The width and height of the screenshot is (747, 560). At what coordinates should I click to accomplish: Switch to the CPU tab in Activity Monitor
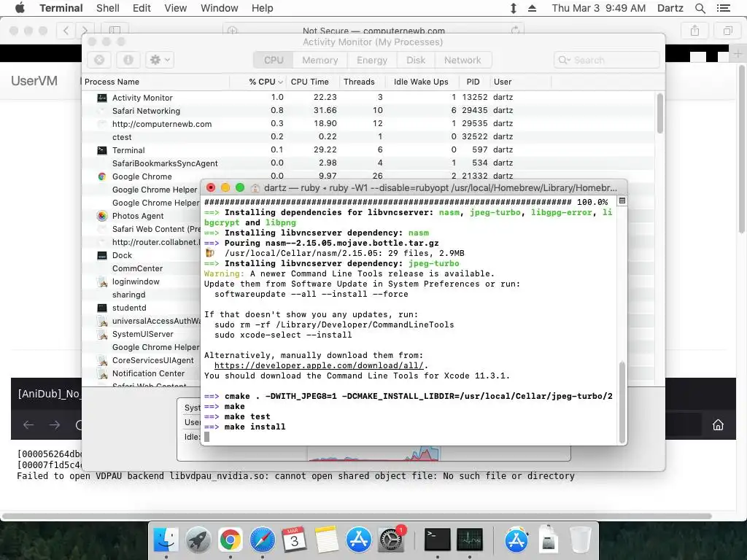[274, 60]
